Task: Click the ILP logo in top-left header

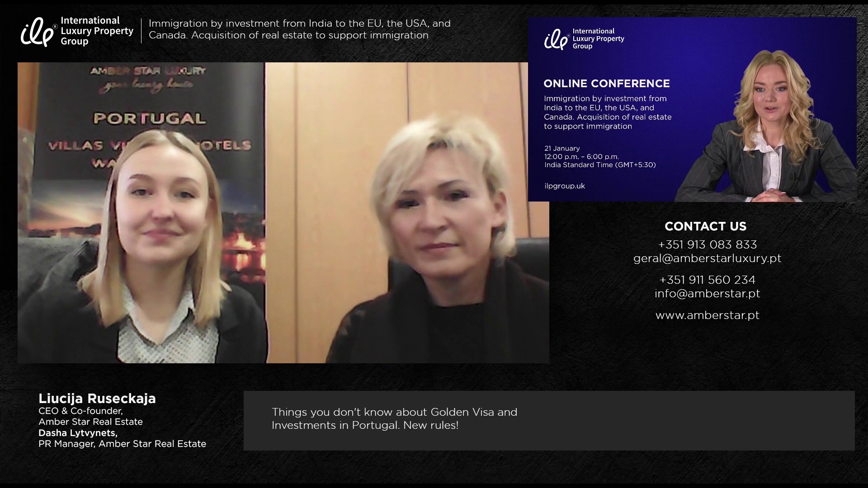Action: 38,32
